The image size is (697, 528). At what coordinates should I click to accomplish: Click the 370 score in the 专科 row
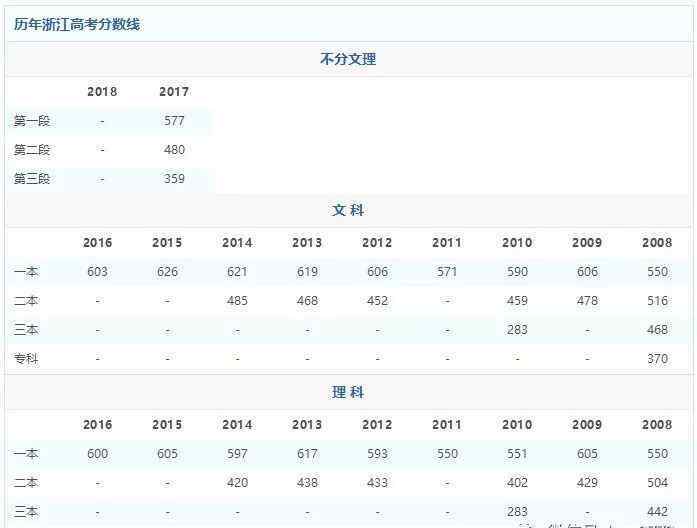pyautogui.click(x=657, y=358)
